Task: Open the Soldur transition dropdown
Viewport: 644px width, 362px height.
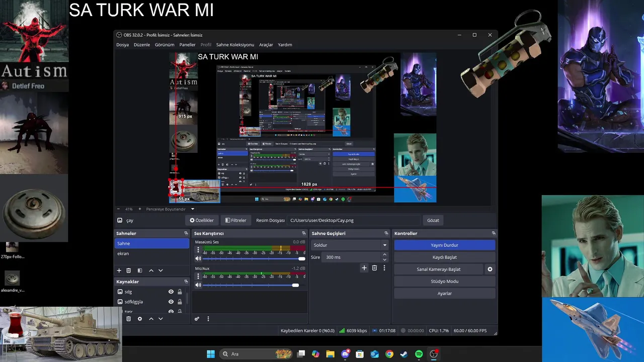Action: (349, 245)
